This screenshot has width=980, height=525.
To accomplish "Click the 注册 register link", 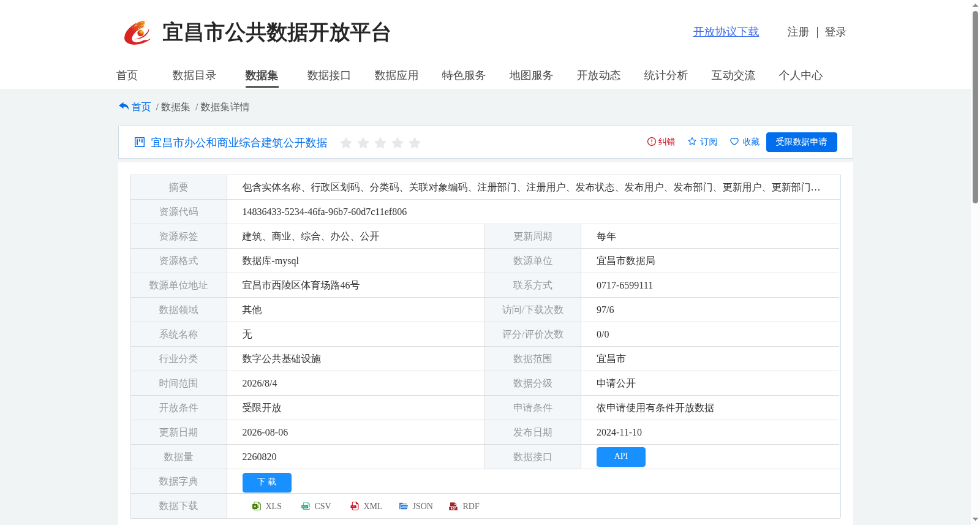I will [798, 32].
